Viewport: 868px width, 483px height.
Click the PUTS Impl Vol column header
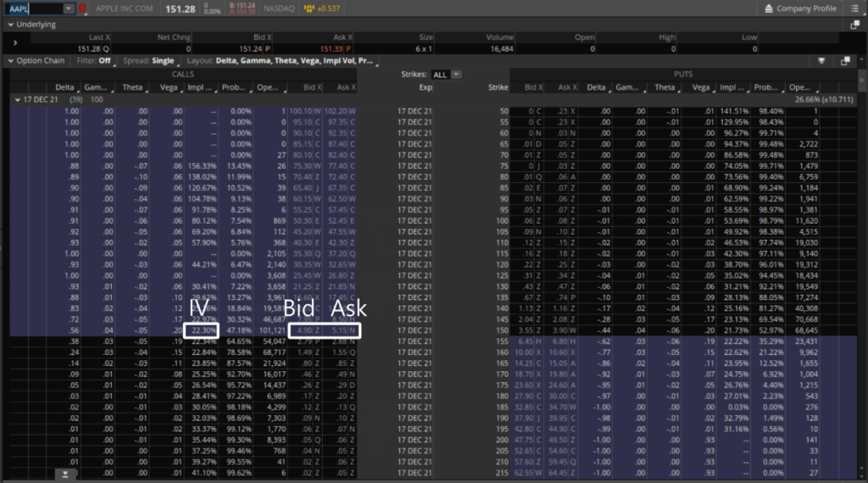(x=732, y=87)
